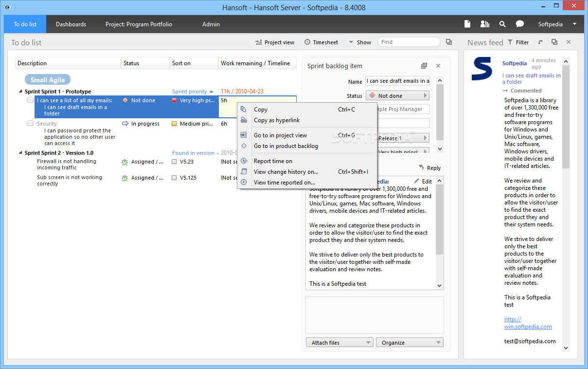Click the news feed vertical scrollbar

pos(566,204)
